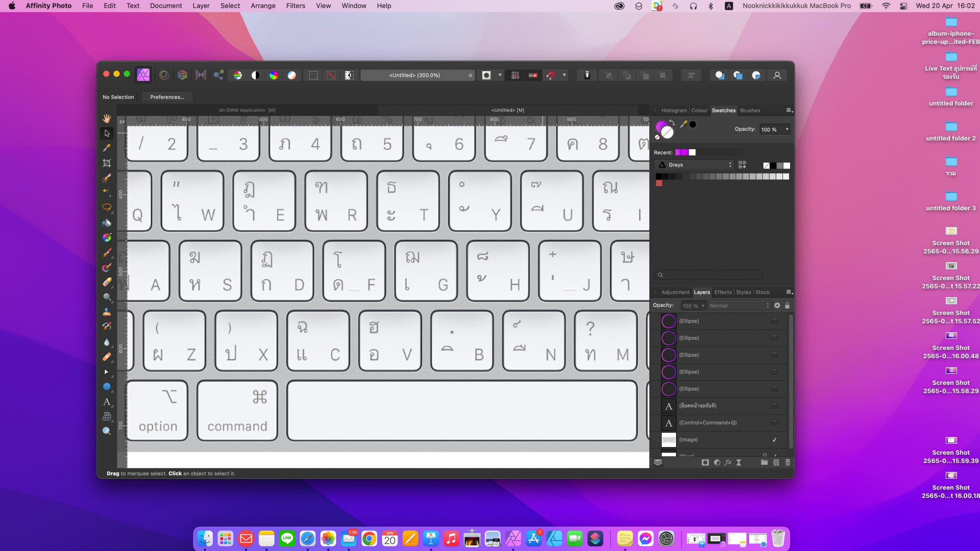This screenshot has height=551, width=980.
Task: Show the top Ellipse layer checkbox
Action: coord(774,321)
